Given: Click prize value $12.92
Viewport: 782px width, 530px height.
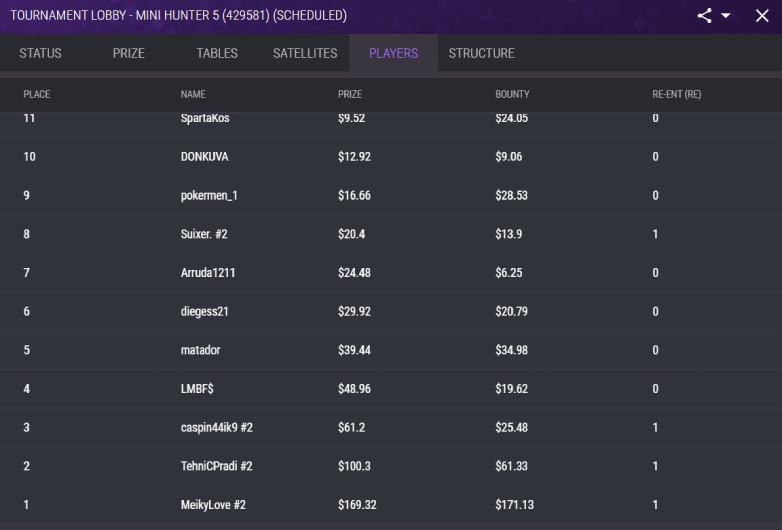Looking at the screenshot, I should pyautogui.click(x=354, y=157).
